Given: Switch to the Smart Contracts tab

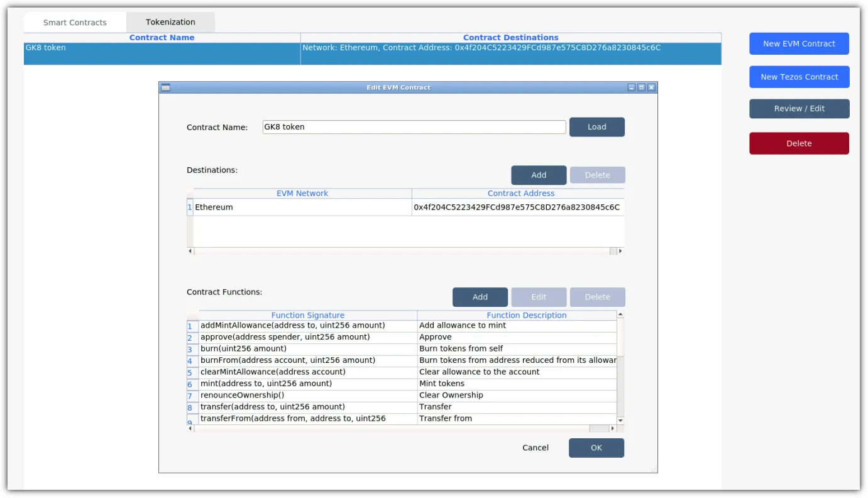Looking at the screenshot, I should pyautogui.click(x=75, y=23).
